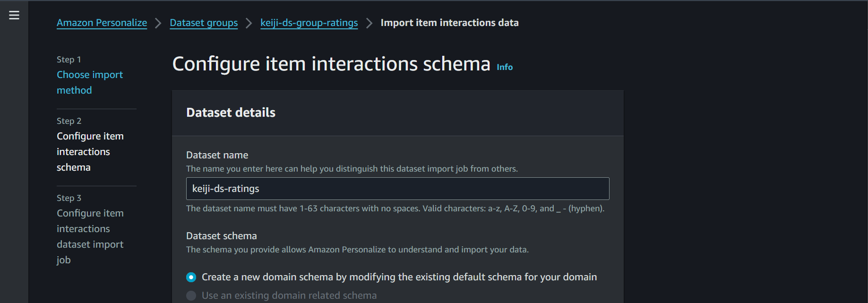This screenshot has width=868, height=303.
Task: Select Step 2 Configure item interactions schema
Action: coord(90,151)
